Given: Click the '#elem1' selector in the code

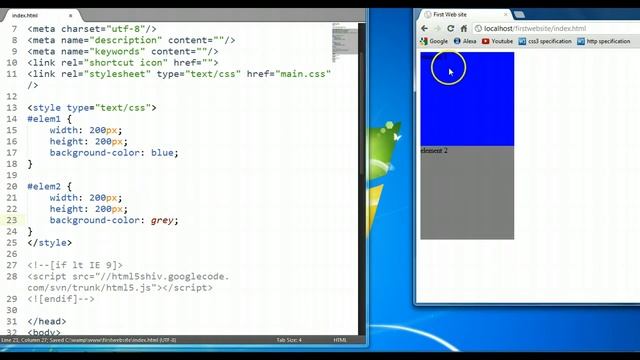Looking at the screenshot, I should 44,119.
